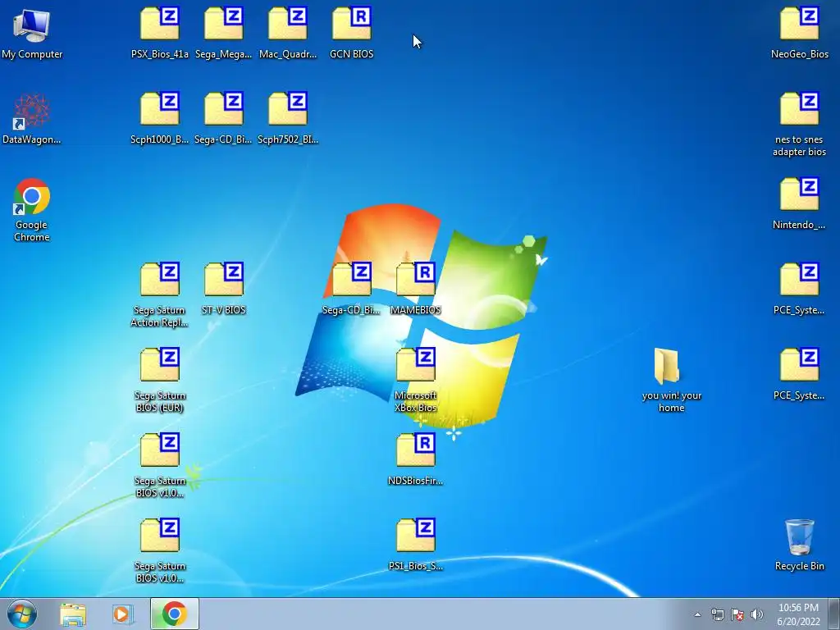Select the ST-V BIOS zip archive

223,290
